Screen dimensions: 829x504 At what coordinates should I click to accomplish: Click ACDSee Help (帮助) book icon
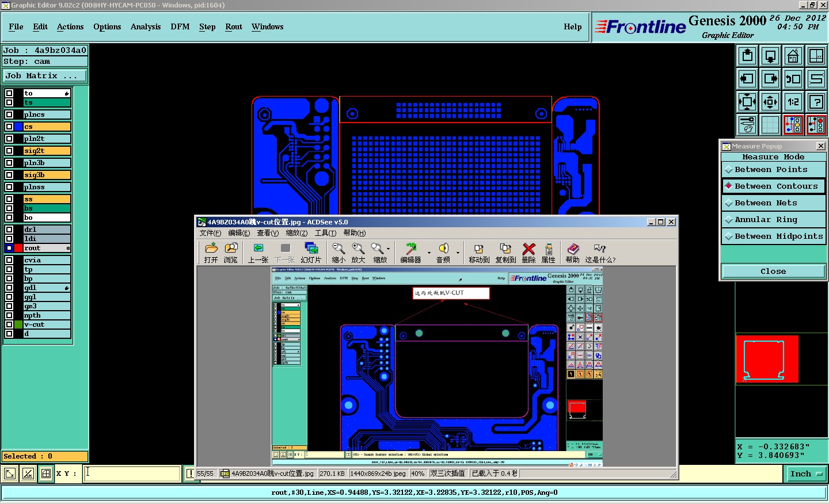573,253
